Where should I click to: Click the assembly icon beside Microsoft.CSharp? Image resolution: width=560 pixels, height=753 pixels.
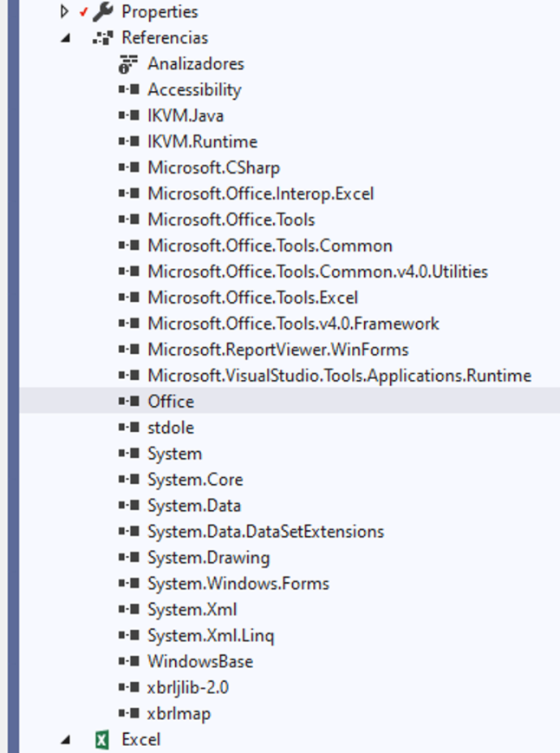128,167
